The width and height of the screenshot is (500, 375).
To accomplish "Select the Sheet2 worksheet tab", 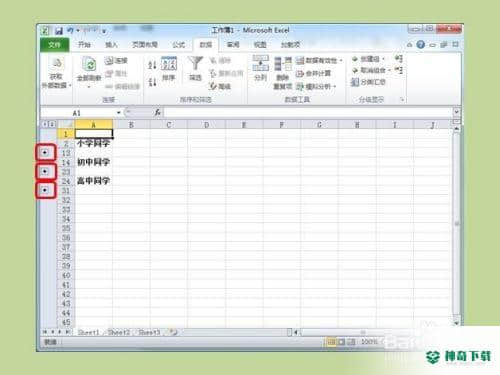I will point(119,332).
